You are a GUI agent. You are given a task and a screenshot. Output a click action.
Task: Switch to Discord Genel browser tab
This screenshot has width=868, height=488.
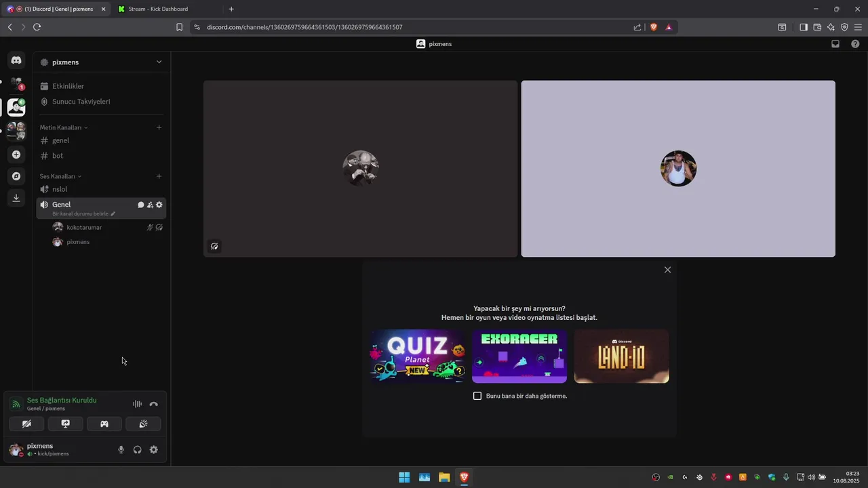point(56,9)
